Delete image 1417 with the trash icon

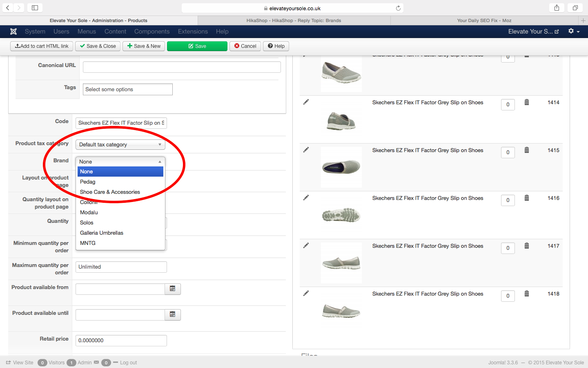click(x=527, y=246)
